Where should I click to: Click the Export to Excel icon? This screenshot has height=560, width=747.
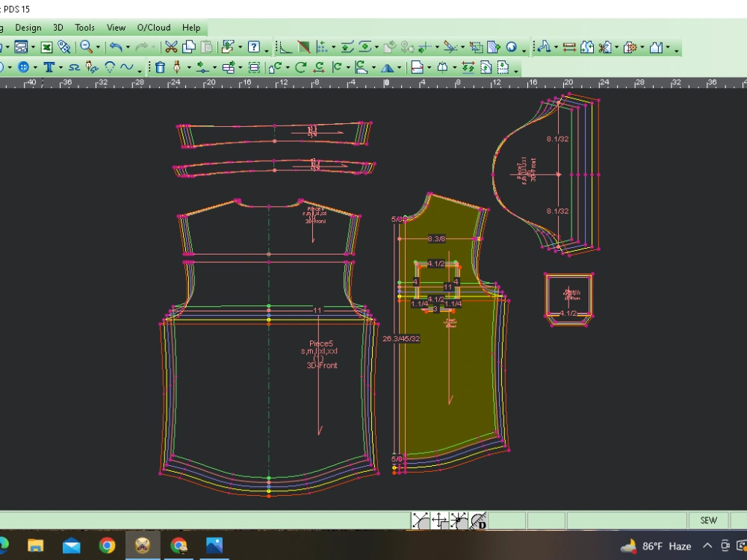click(x=46, y=48)
